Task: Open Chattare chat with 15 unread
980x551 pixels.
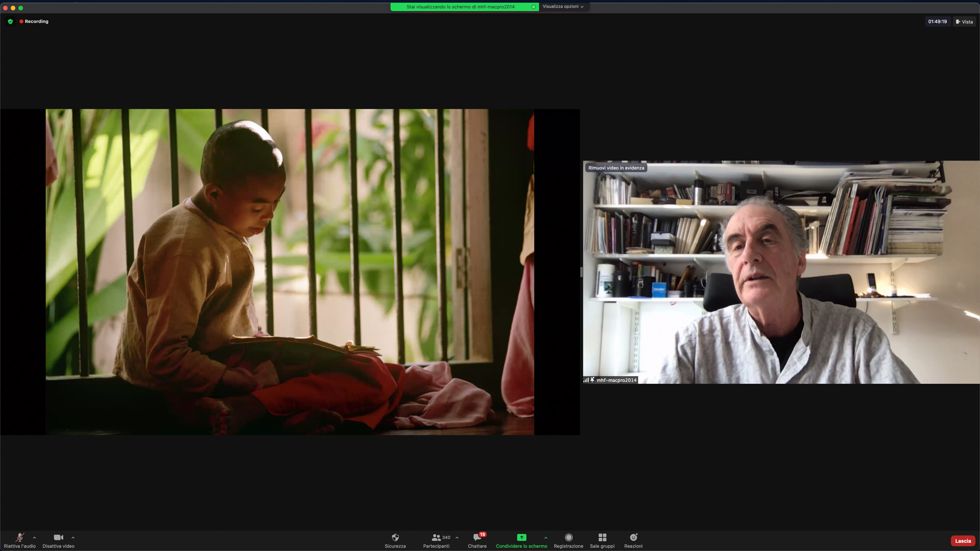Action: (x=477, y=540)
